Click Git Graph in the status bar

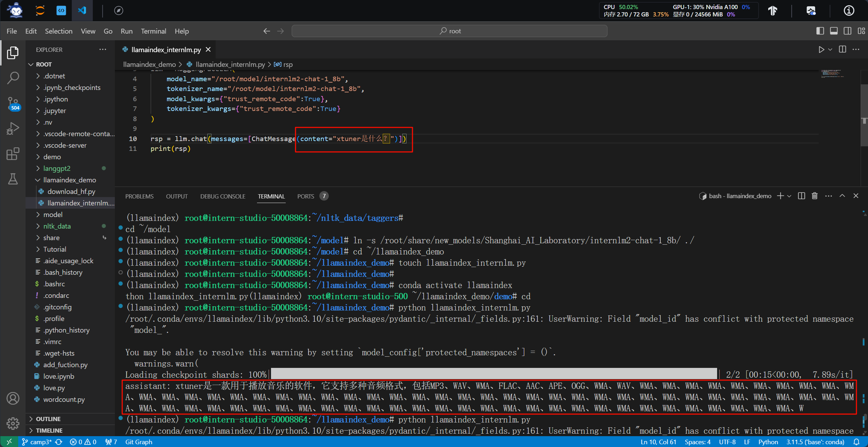[139, 442]
